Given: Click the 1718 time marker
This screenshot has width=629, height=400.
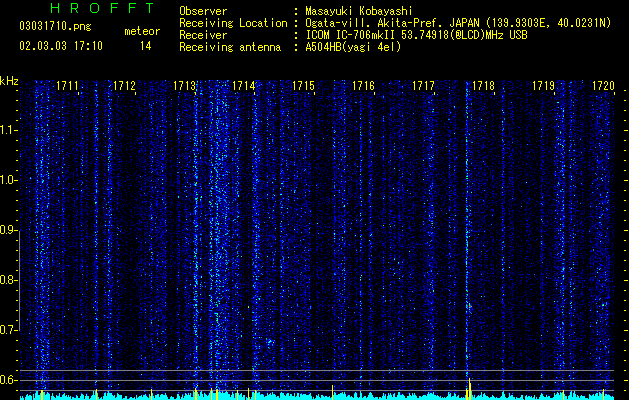Looking at the screenshot, I should (x=483, y=86).
